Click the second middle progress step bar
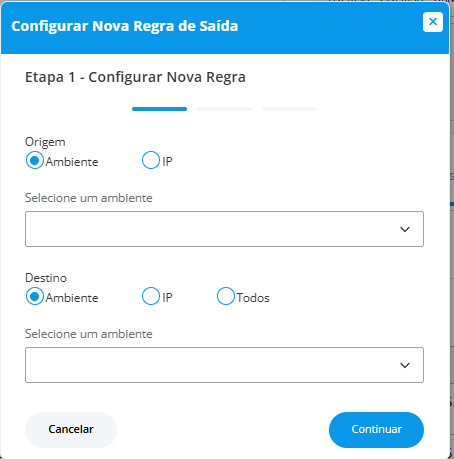454x459 pixels. [224, 109]
